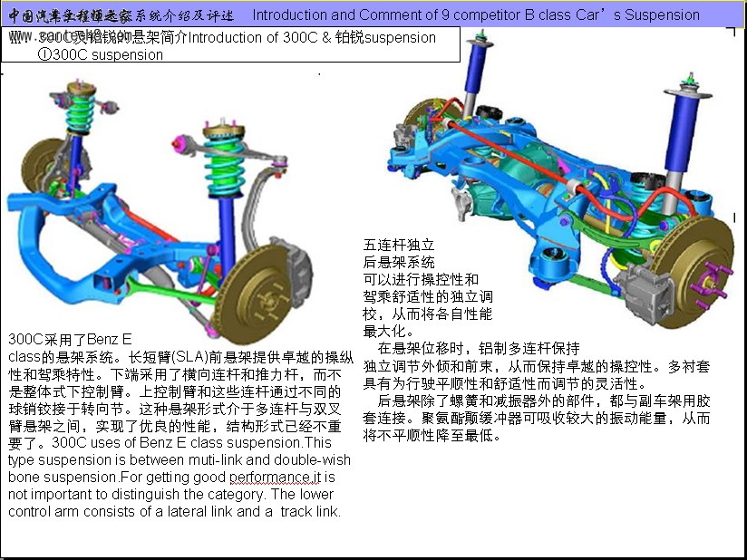Click the line "驾乘舒适性的独立调"
The image size is (747, 560).
[x=428, y=296]
